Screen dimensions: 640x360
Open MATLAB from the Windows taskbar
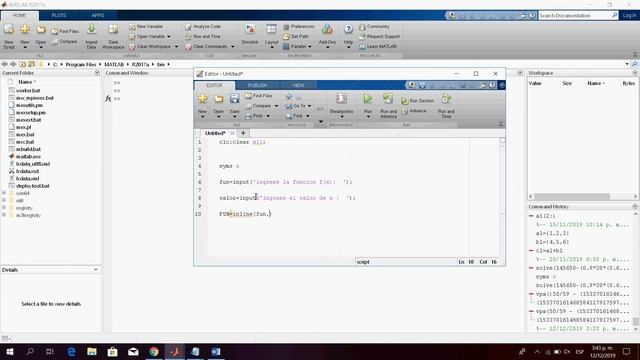[x=175, y=351]
